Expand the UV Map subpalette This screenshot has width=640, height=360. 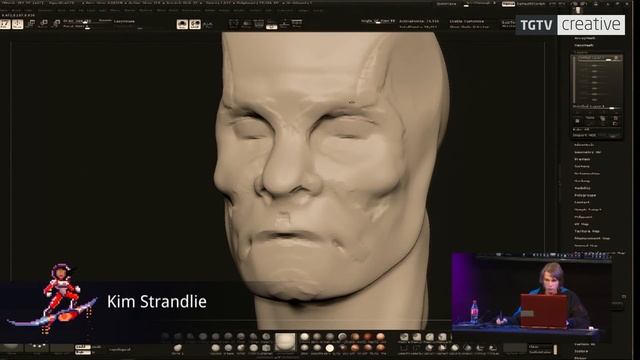click(582, 224)
